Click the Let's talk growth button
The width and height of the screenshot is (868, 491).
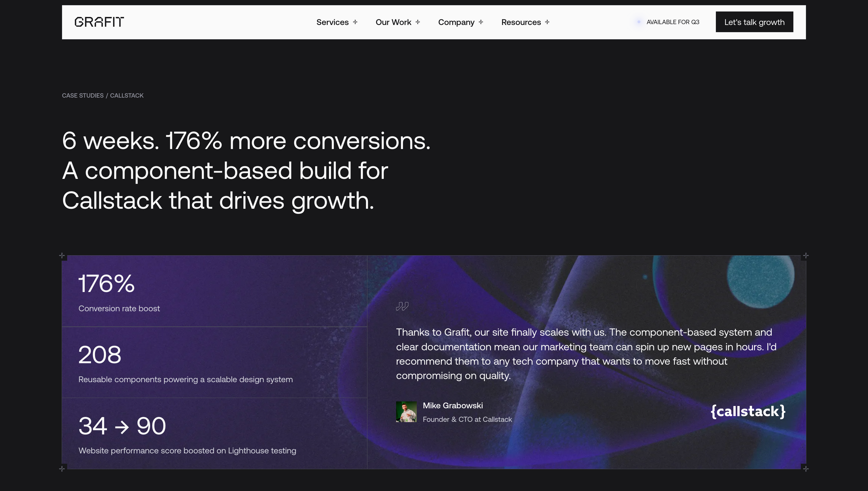coord(754,22)
